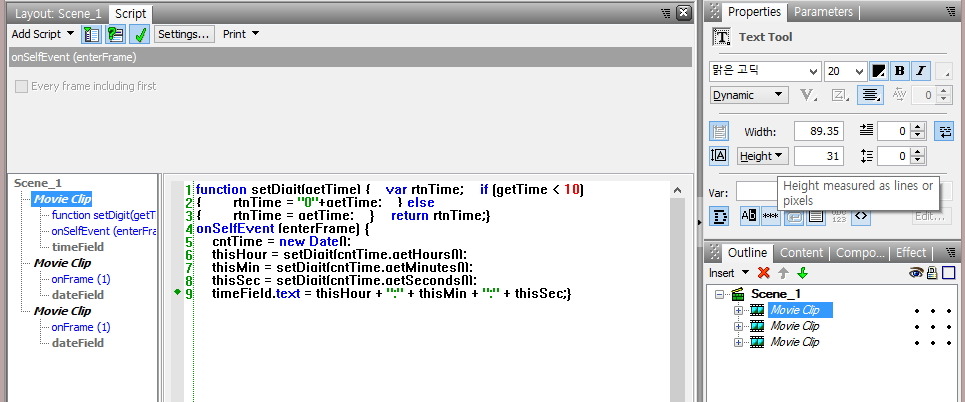Click the line spacing icon beside Height field
Screen dimensions: 965x402
[867, 156]
